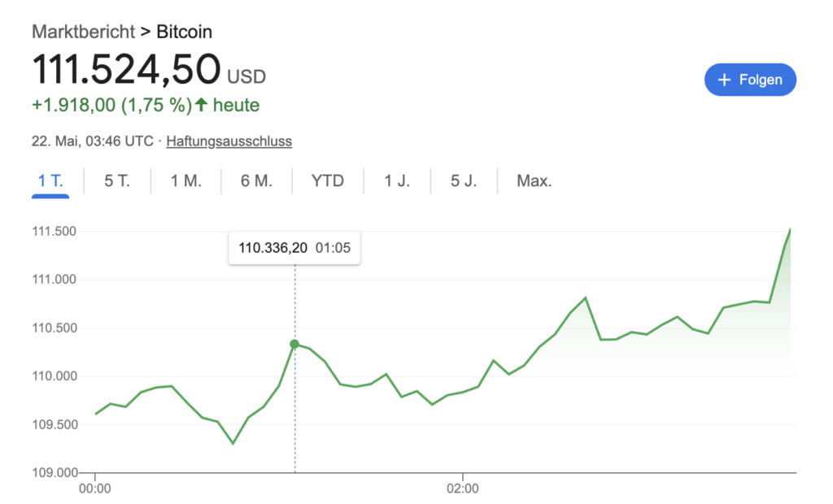The width and height of the screenshot is (833, 504).
Task: Click the +1.918,00 (1,75 %) change text
Action: pyautogui.click(x=111, y=105)
